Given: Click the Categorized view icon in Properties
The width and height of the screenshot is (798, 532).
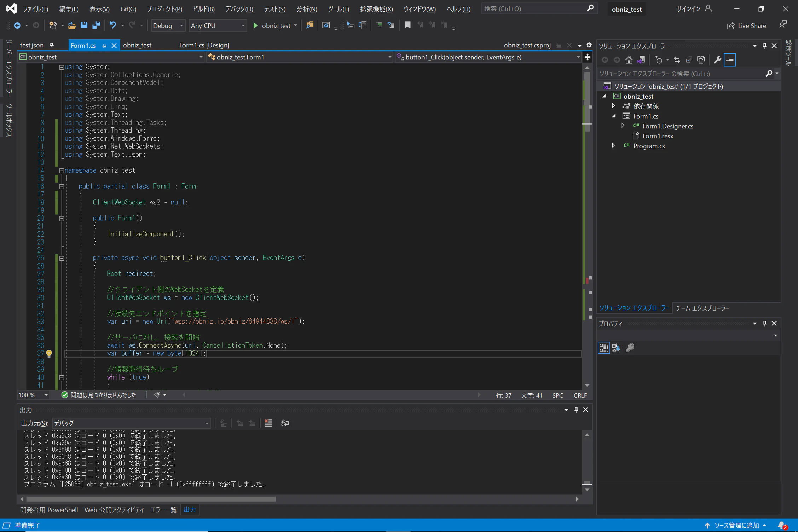Looking at the screenshot, I should [603, 348].
